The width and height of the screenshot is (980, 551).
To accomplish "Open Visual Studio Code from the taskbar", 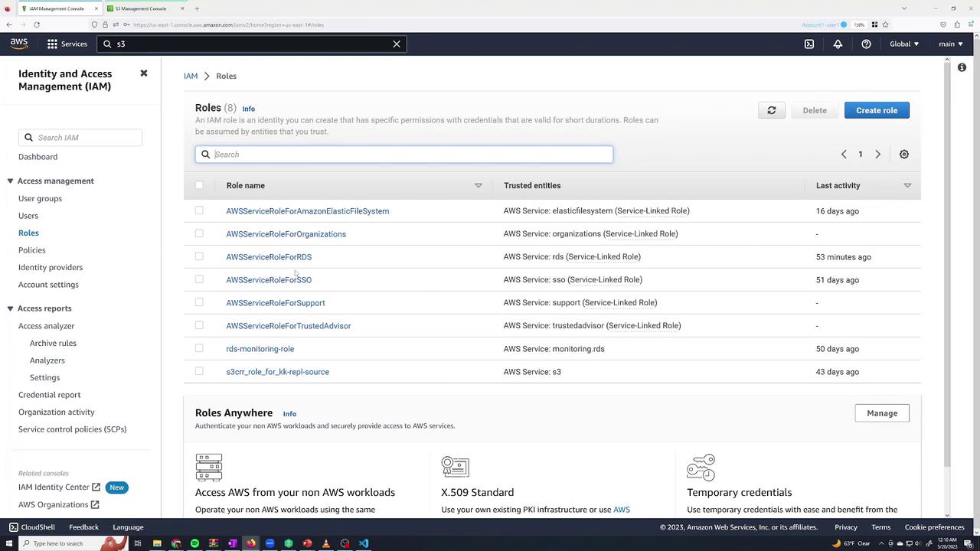I will pos(364,543).
